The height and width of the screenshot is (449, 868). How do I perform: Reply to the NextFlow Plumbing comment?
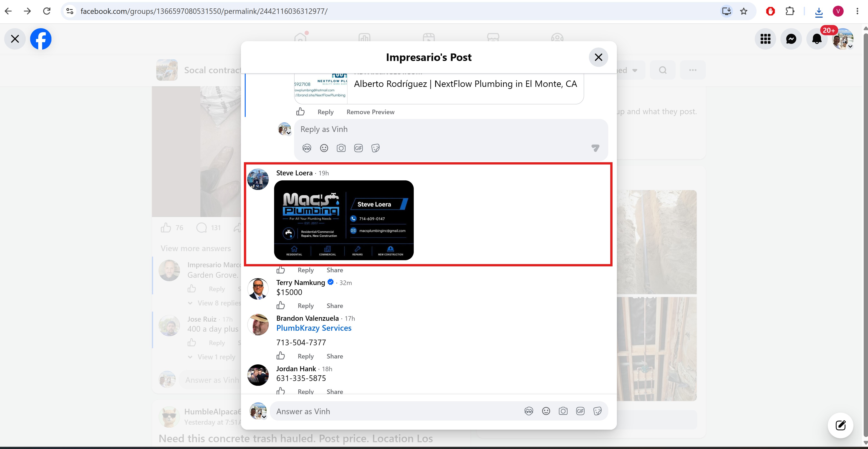[x=325, y=112]
